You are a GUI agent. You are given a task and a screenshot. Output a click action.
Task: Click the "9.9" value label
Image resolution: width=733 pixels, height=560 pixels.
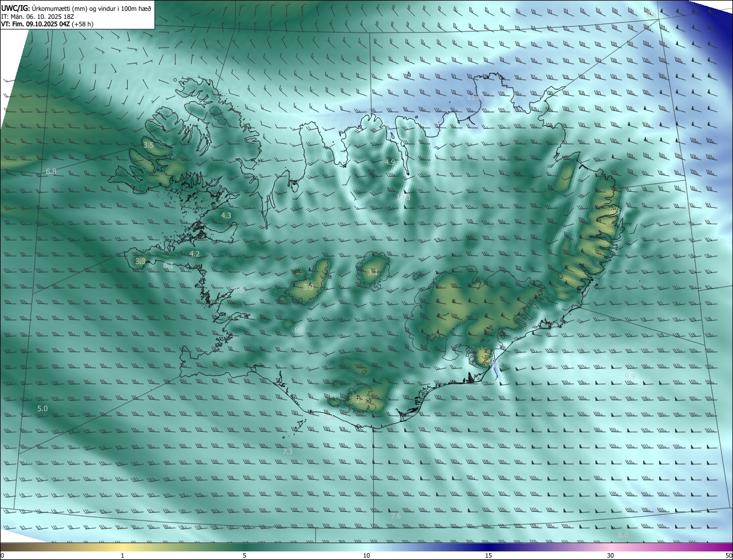[630, 376]
